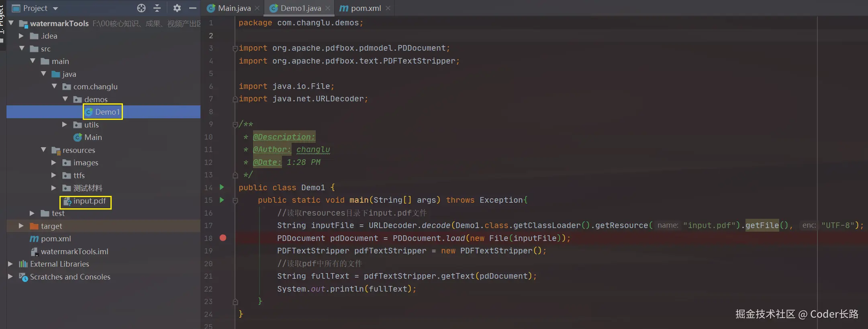Viewport: 868px width, 329px height.
Task: Hide the Project panel with minus icon
Action: tap(193, 8)
